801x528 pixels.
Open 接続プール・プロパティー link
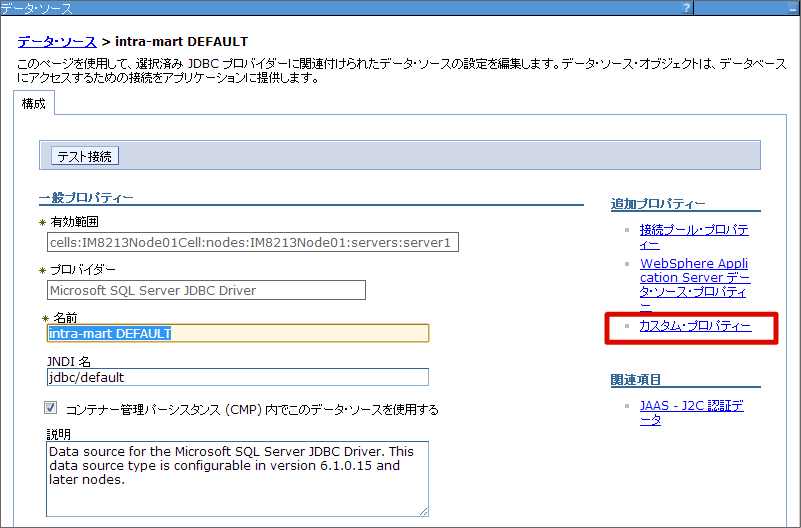(x=694, y=237)
